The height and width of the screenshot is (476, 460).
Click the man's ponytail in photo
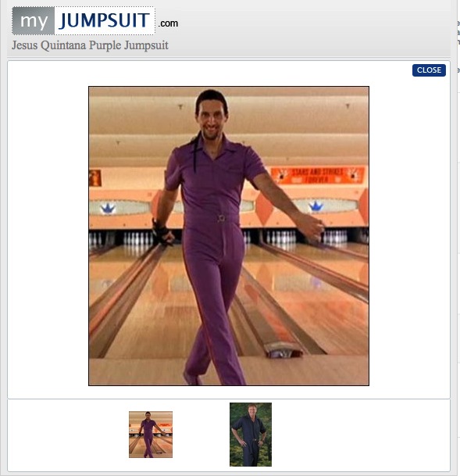(195, 153)
